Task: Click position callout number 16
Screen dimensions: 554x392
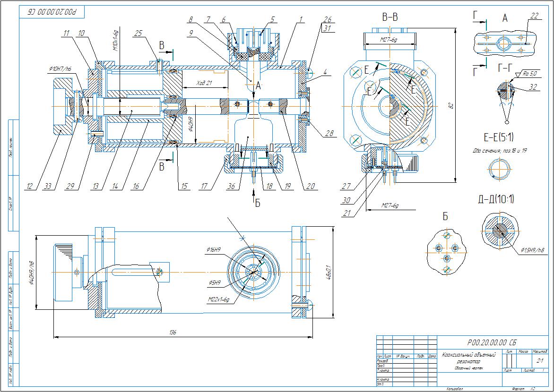Action: click(136, 186)
